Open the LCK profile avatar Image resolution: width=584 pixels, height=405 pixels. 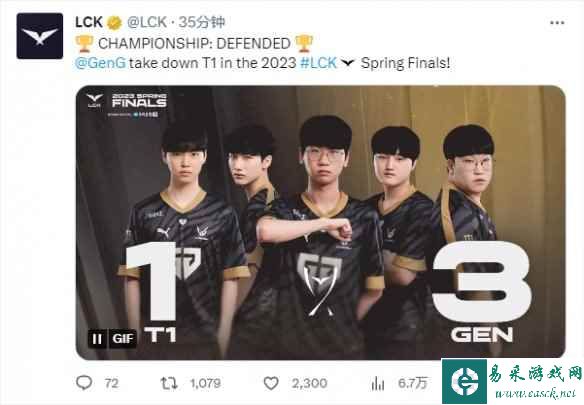pos(40,36)
